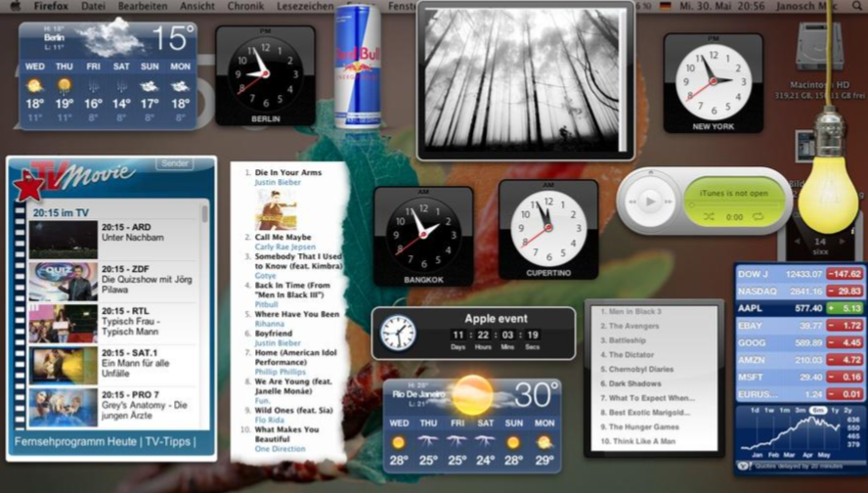
Task: Open the Carly Rae Jepsen artist link
Action: point(285,247)
